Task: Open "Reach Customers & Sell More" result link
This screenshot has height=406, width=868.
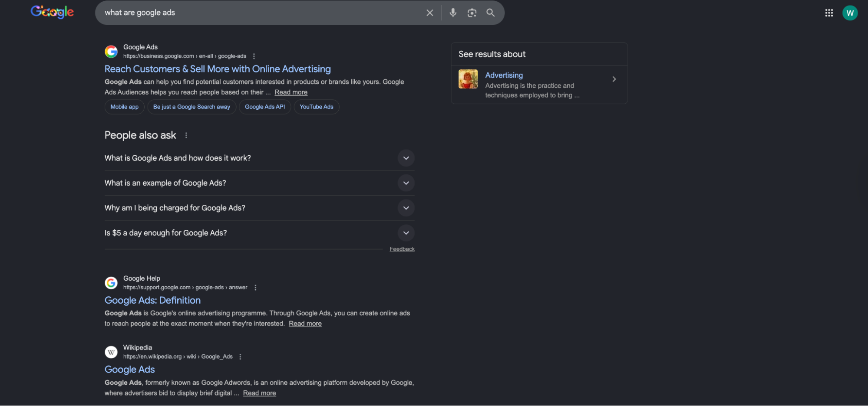Action: 217,69
